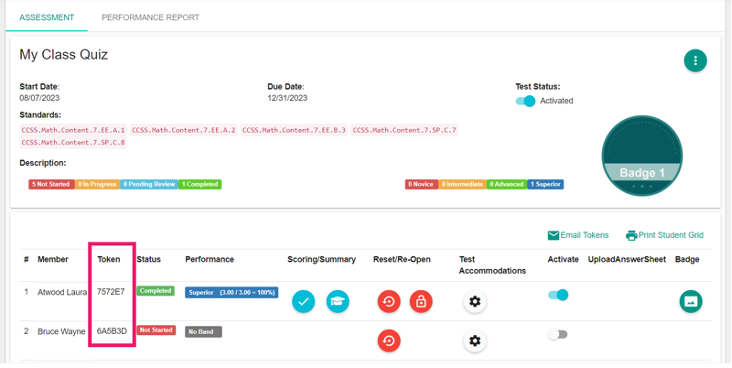
Task: Click the No Band performance label
Action: 204,332
